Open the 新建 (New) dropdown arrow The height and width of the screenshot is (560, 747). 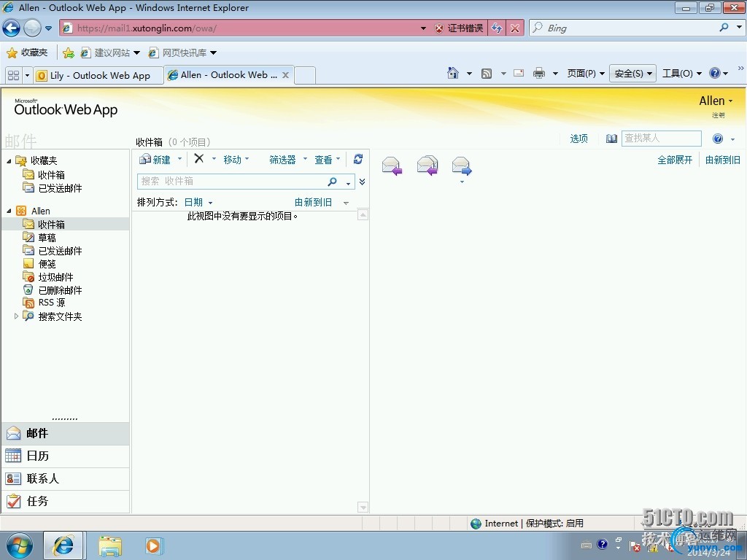point(180,159)
